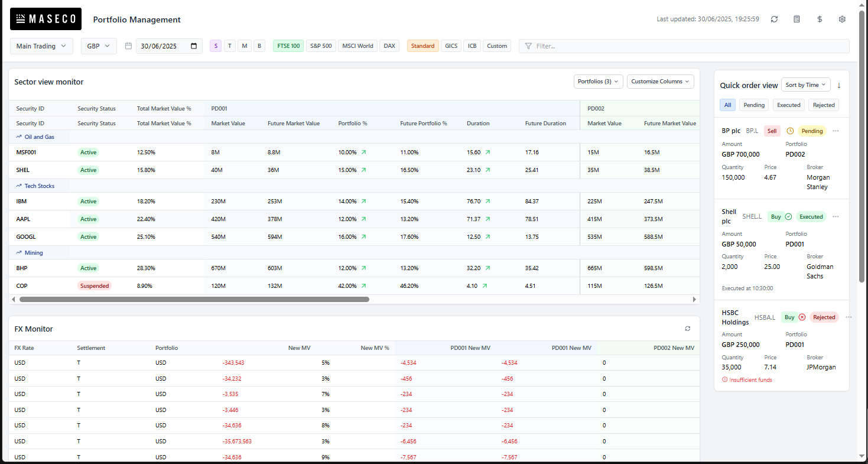Toggle the T view button
Viewport: 868px width, 464px height.
pos(230,46)
